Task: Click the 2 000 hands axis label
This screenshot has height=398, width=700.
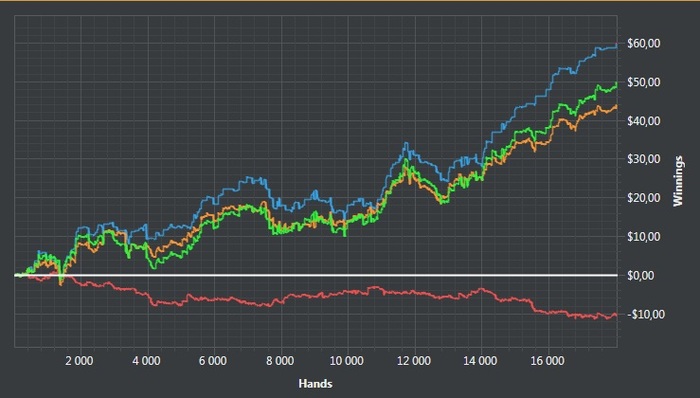Action: point(79,360)
